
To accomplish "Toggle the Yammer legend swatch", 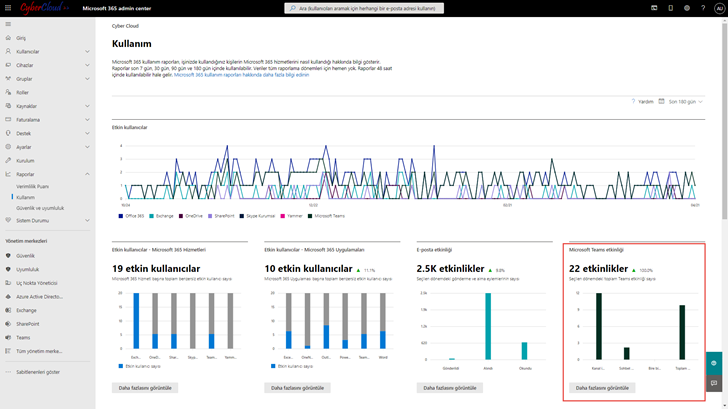I will click(283, 216).
